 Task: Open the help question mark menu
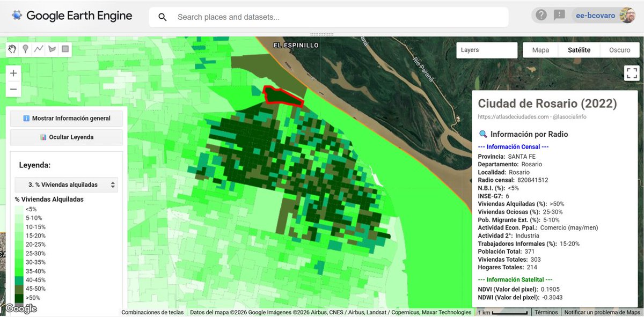pos(541,15)
